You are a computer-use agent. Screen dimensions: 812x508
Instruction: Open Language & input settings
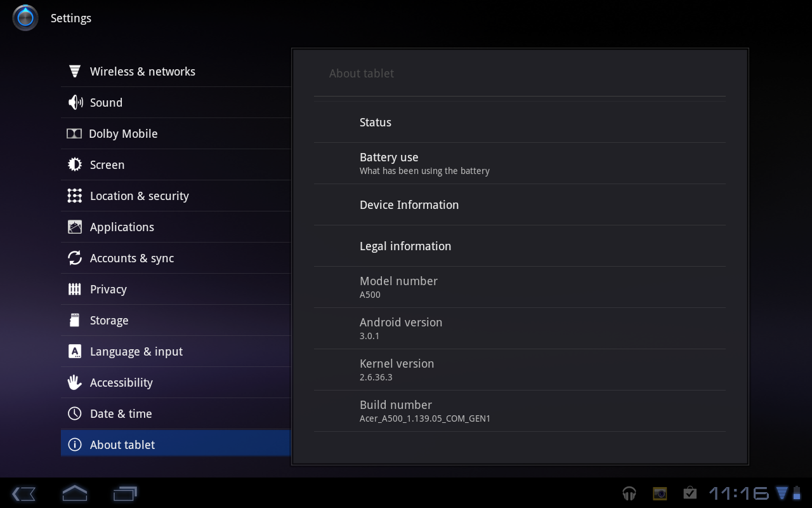(x=136, y=351)
